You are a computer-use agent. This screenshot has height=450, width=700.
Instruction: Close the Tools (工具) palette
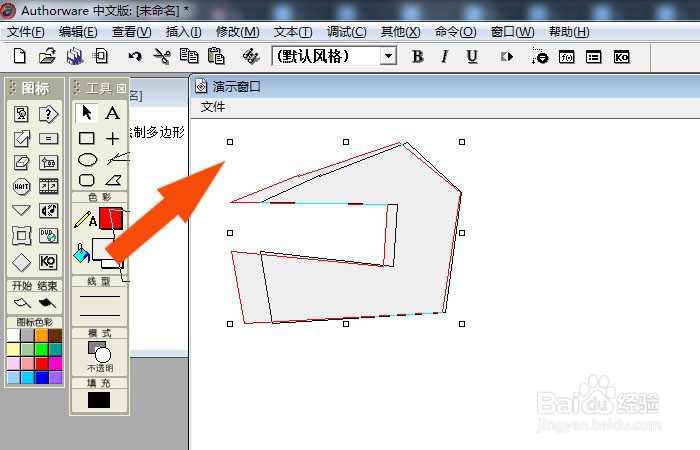pos(121,88)
